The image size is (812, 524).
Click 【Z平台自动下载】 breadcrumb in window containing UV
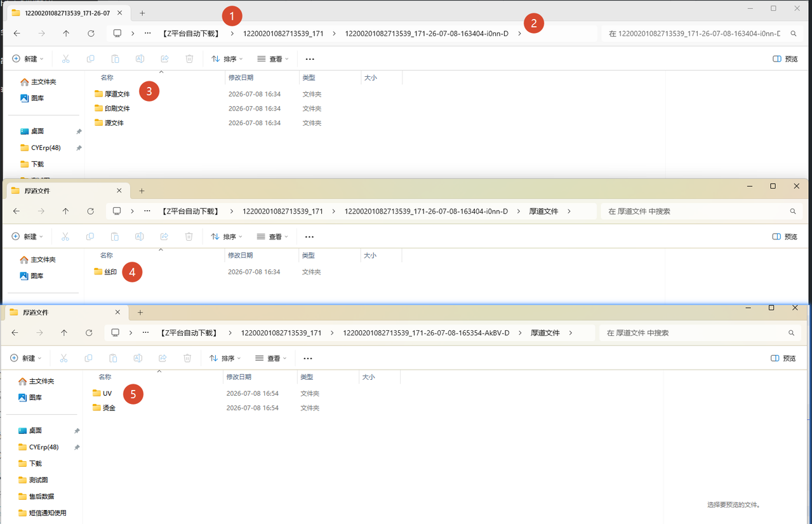click(189, 333)
